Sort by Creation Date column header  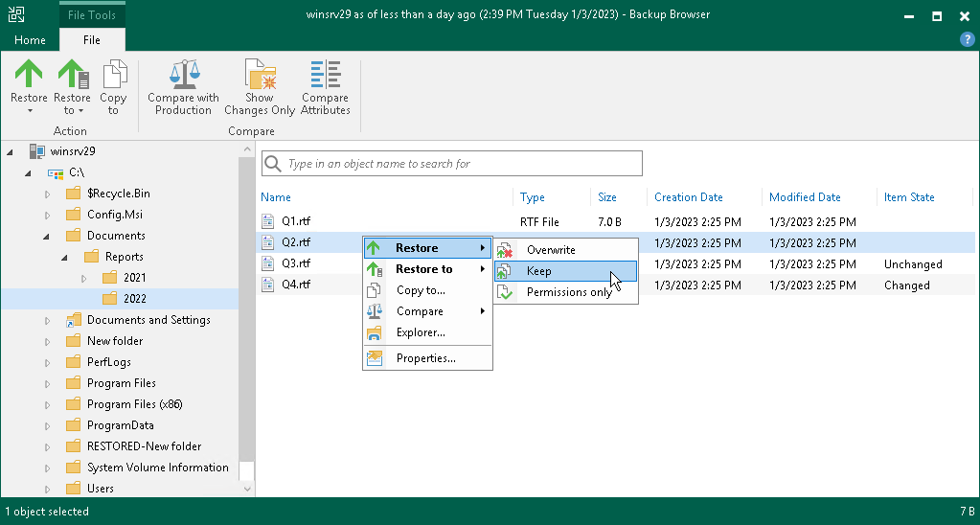[x=688, y=197]
